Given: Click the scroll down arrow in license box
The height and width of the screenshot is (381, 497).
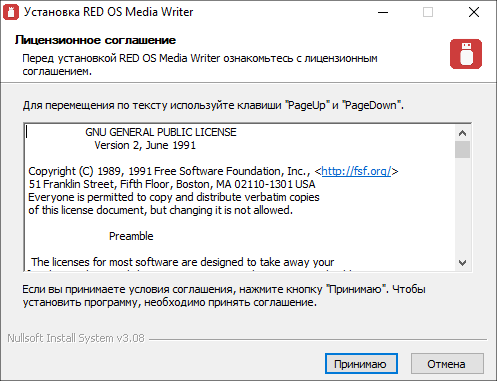Looking at the screenshot, I should pyautogui.click(x=462, y=263).
